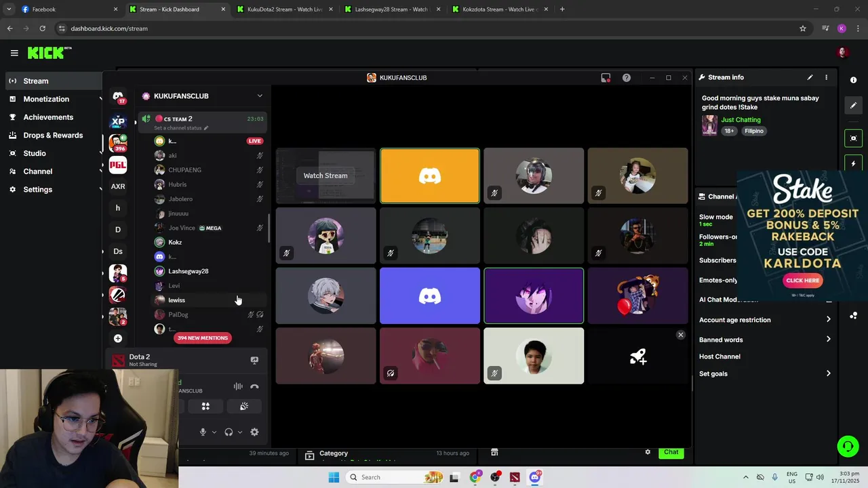This screenshot has width=868, height=488.
Task: Click Kick profile avatar in header
Action: point(843,53)
